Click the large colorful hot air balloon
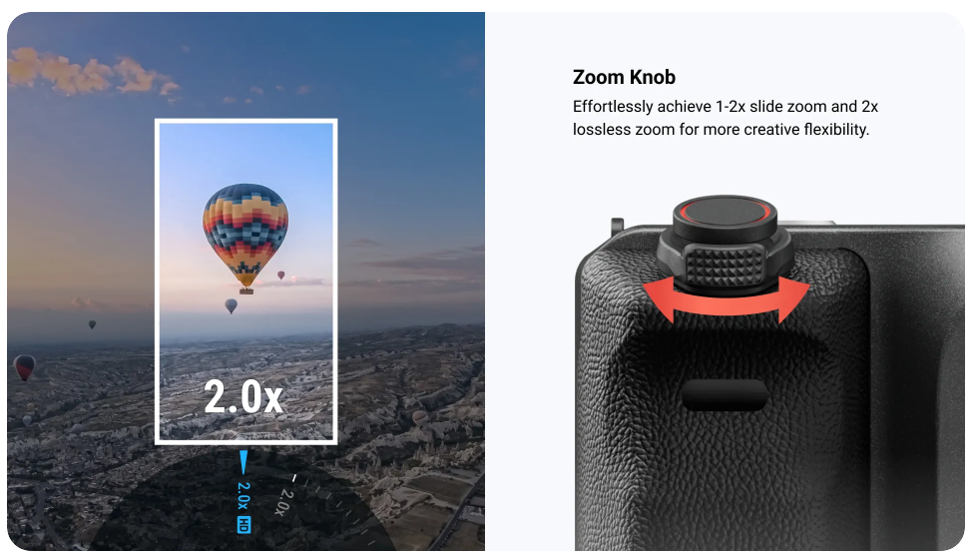980x559 pixels. click(245, 239)
